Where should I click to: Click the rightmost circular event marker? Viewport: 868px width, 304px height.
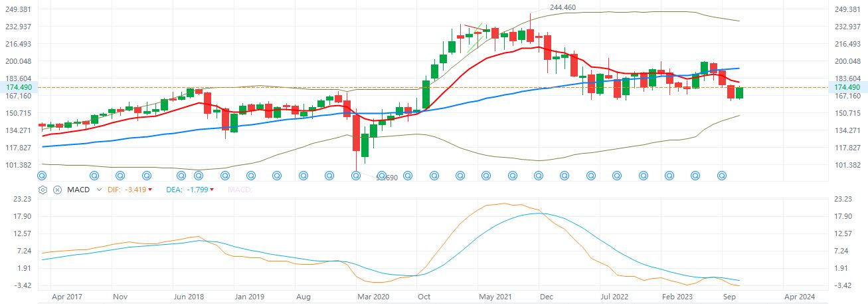(723, 176)
